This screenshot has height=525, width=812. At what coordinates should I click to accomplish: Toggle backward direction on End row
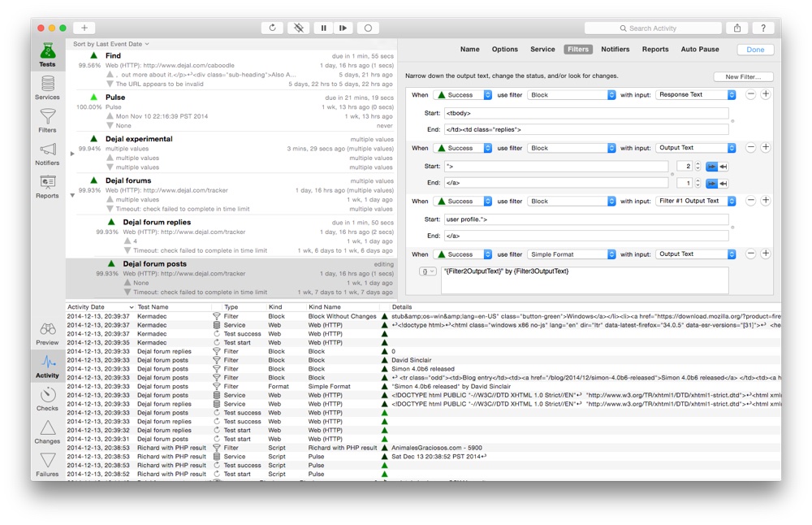(723, 184)
